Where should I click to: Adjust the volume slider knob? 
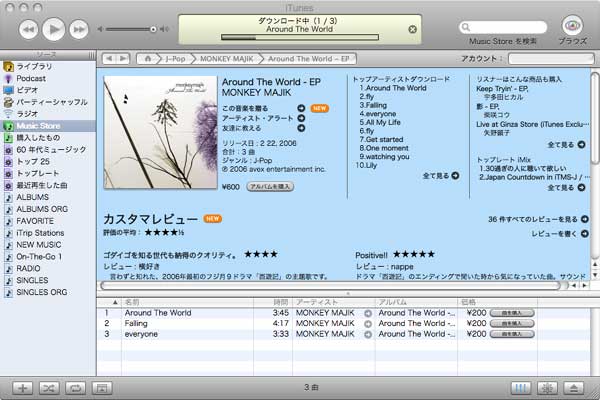153,29
